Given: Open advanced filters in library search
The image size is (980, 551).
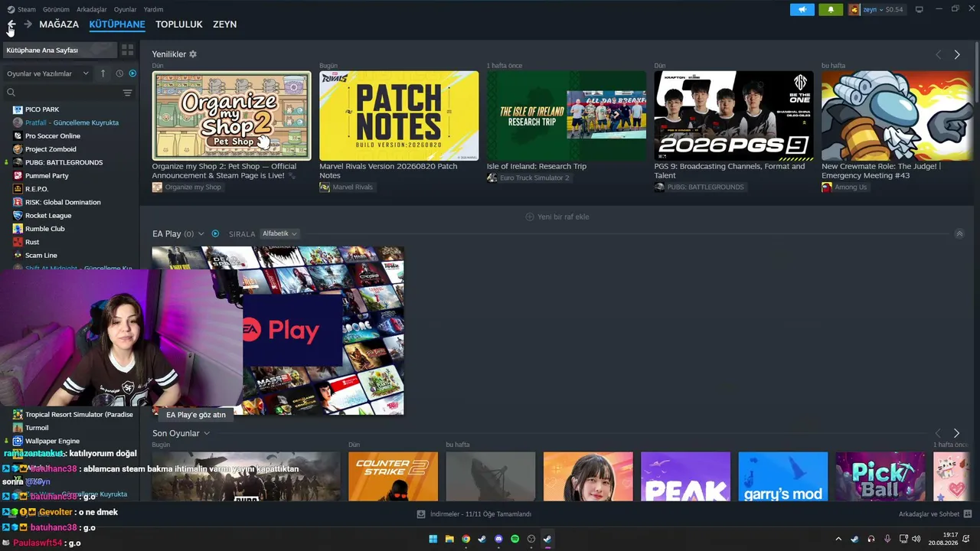Looking at the screenshot, I should tap(127, 93).
